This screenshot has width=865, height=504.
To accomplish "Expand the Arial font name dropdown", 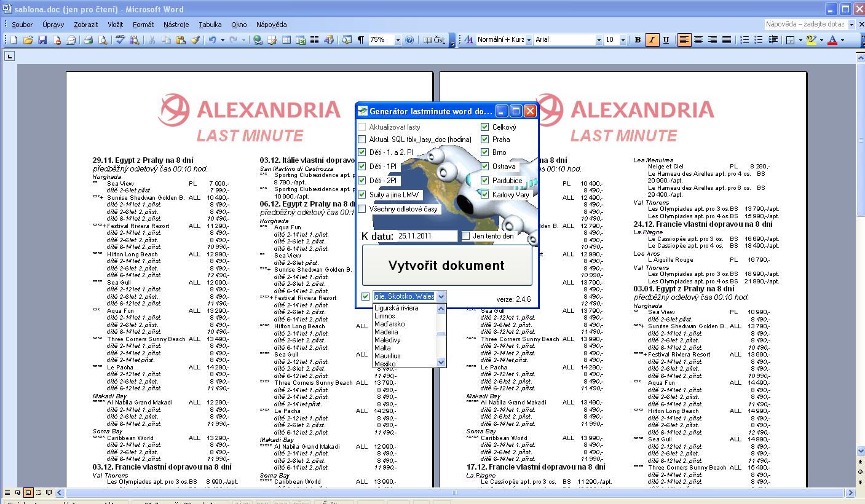I will pyautogui.click(x=599, y=40).
